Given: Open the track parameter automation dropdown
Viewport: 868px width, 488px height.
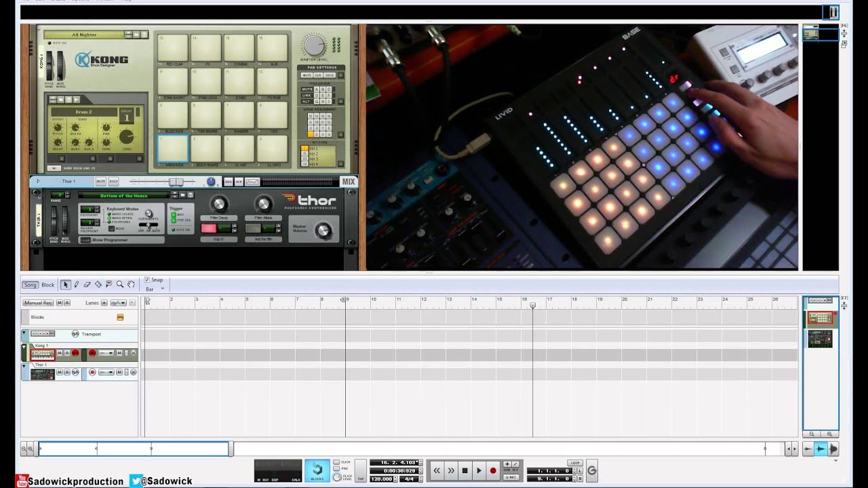Looking at the screenshot, I should [x=118, y=303].
